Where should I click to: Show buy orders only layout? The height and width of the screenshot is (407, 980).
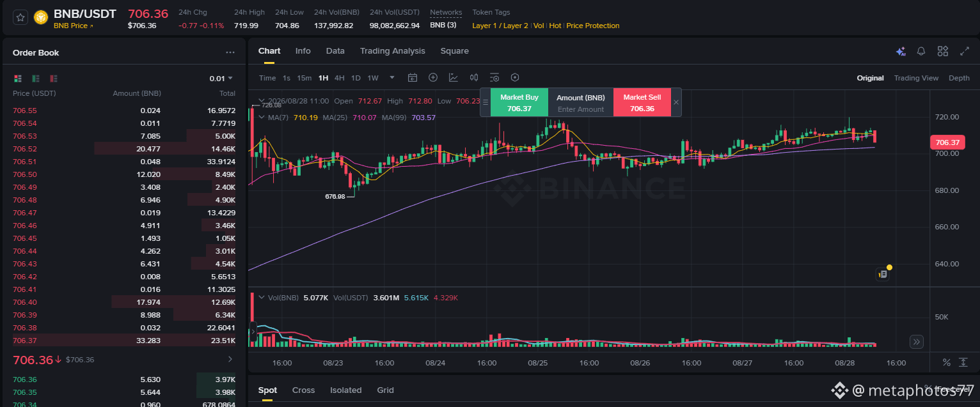(36, 79)
